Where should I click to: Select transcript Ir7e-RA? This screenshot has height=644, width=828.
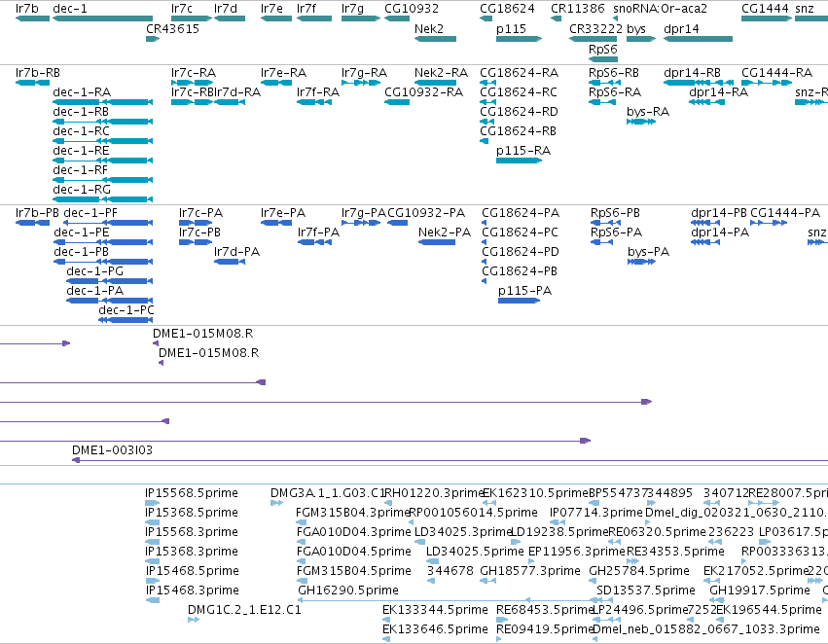[276, 83]
